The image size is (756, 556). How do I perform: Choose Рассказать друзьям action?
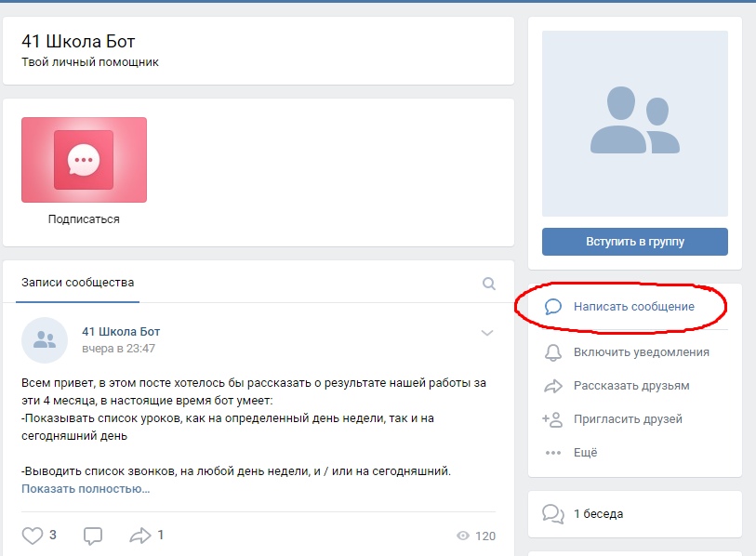(x=631, y=386)
